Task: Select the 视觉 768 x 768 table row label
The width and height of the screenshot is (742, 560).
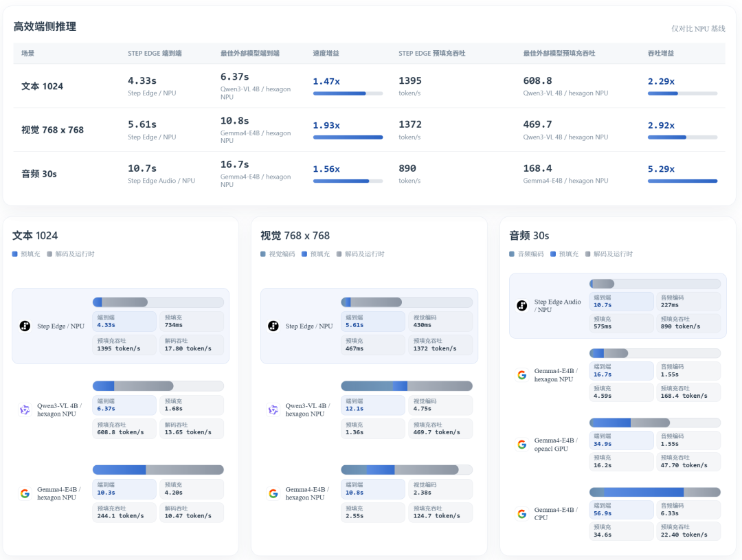Action: (x=52, y=130)
